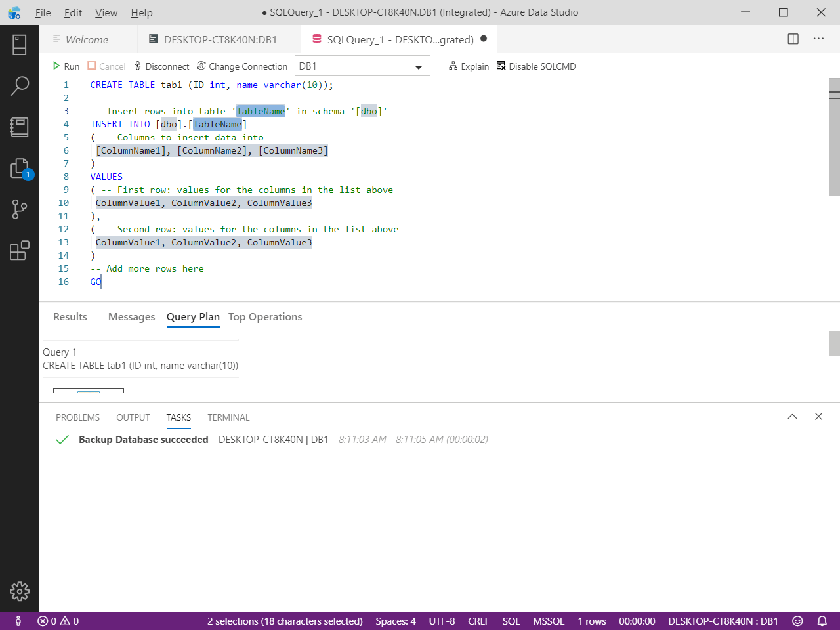This screenshot has height=630, width=840.
Task: Click the 1 rows status entry
Action: (x=592, y=621)
